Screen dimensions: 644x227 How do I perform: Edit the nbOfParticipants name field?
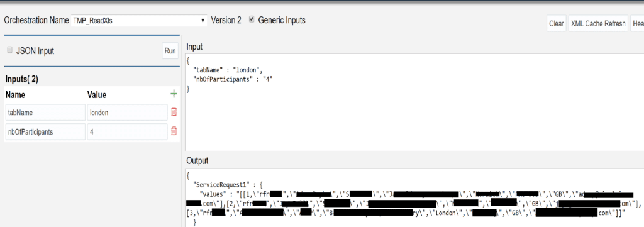45,132
